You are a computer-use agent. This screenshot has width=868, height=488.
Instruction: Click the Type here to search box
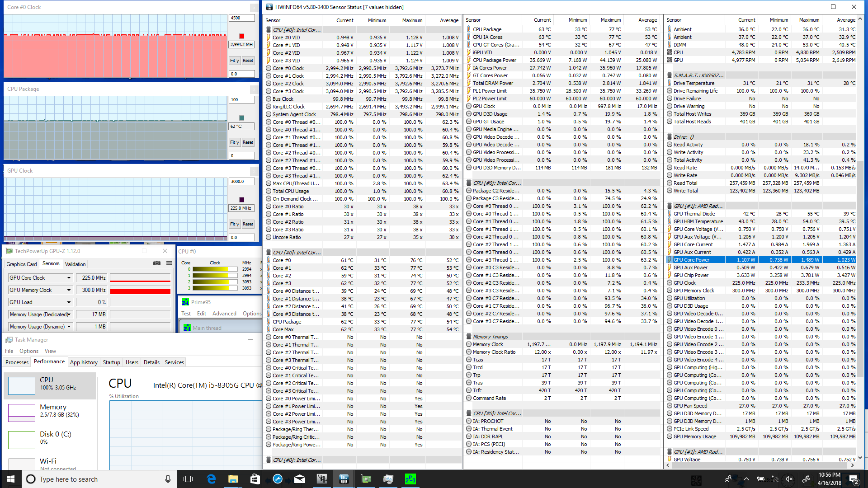point(90,479)
